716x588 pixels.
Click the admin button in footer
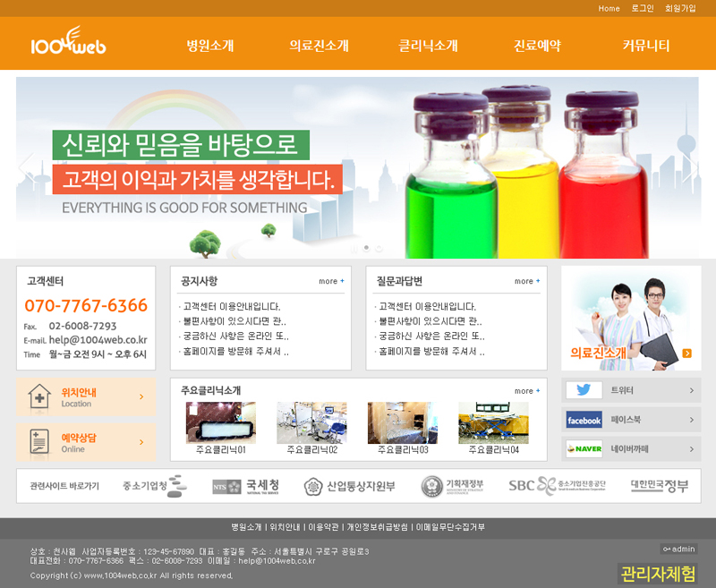pyautogui.click(x=678, y=549)
